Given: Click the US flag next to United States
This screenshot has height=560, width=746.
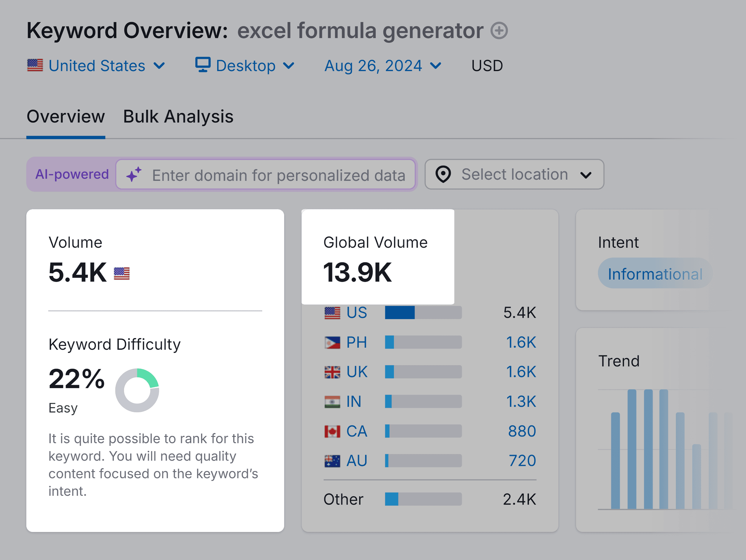Looking at the screenshot, I should coord(35,65).
